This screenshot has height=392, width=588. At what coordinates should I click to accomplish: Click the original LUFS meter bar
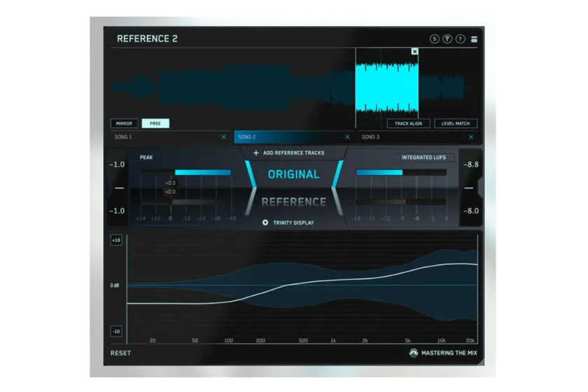pyautogui.click(x=401, y=173)
